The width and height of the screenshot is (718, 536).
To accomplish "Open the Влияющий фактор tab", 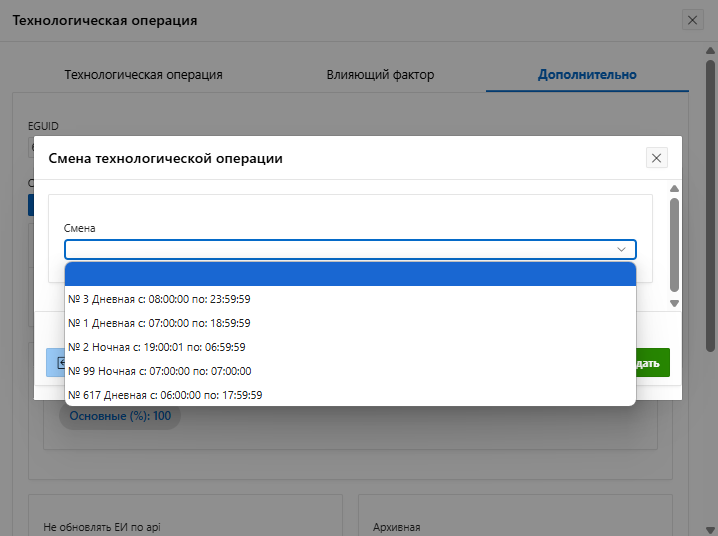I will point(380,75).
